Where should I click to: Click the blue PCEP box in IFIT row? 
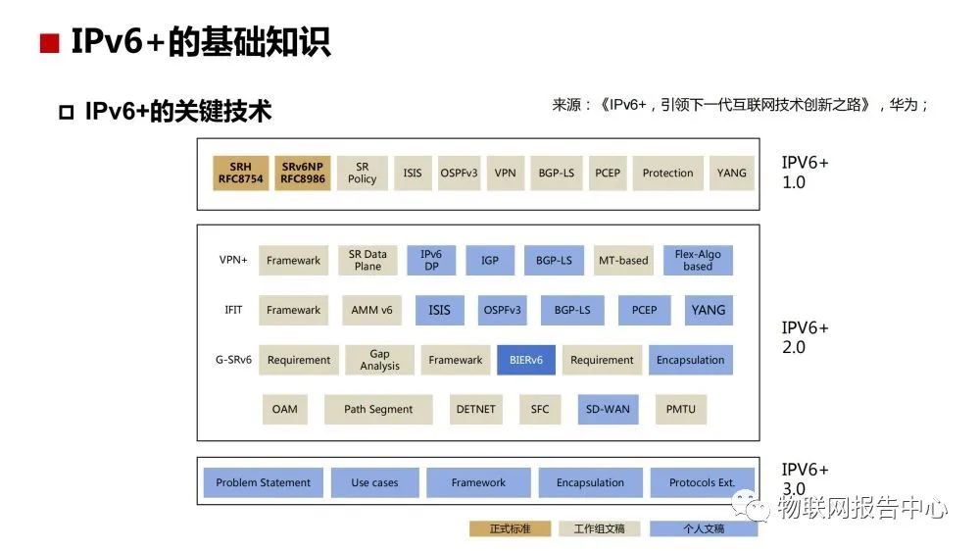645,310
